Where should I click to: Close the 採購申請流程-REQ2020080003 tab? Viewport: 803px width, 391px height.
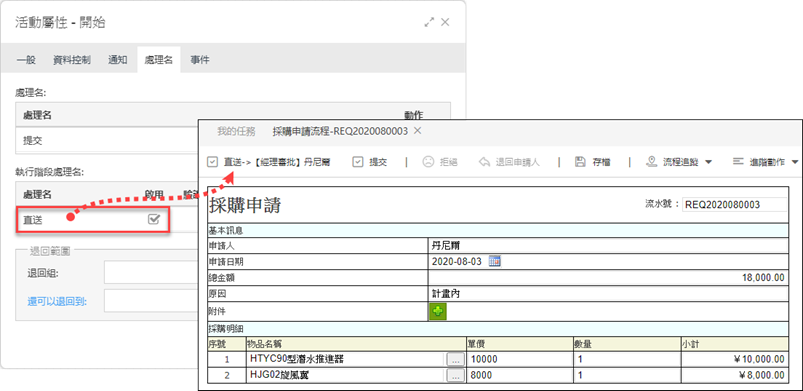(x=417, y=131)
